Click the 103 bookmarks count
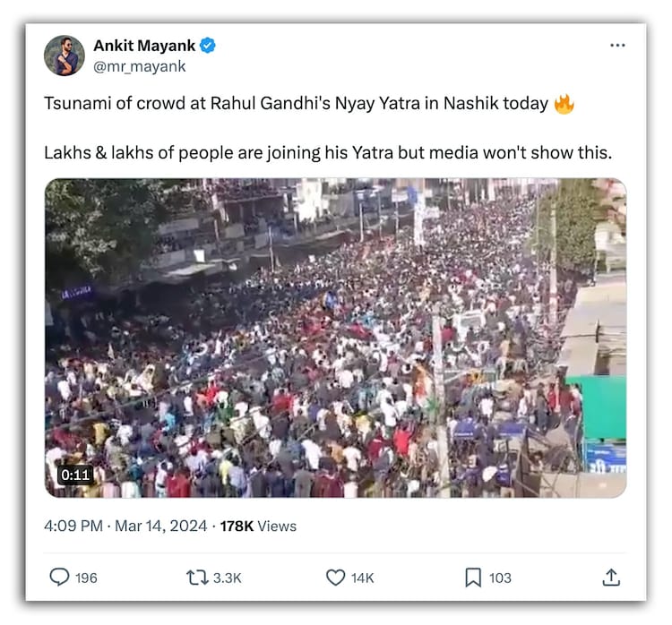Viewport: 672px width, 625px height. pos(500,578)
